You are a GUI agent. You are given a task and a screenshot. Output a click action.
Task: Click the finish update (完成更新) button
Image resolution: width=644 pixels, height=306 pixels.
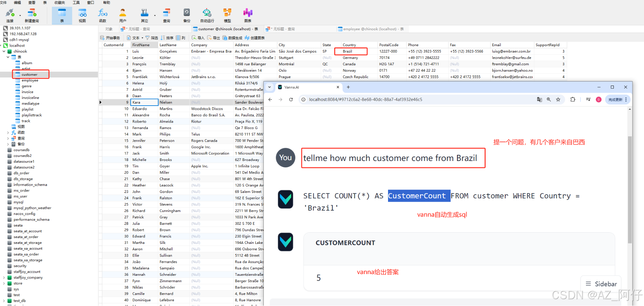tap(618, 100)
